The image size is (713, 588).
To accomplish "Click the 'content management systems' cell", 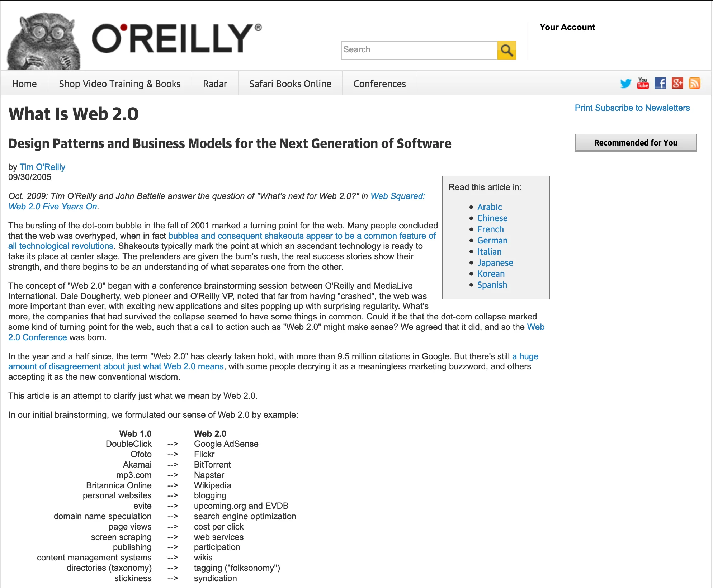I will point(94,558).
